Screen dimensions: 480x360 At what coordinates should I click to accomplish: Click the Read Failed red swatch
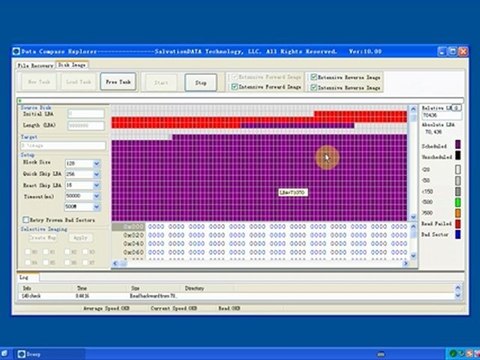pyautogui.click(x=458, y=223)
